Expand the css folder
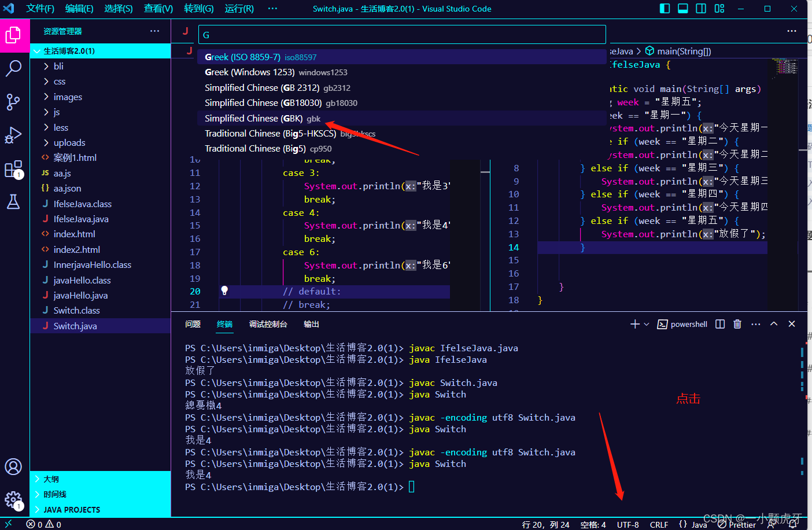Viewport: 812px width, 530px height. (x=100, y=82)
